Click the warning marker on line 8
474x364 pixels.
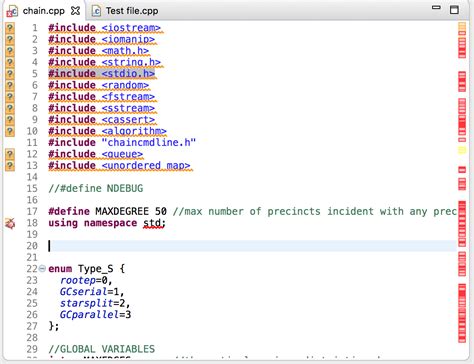coord(10,108)
